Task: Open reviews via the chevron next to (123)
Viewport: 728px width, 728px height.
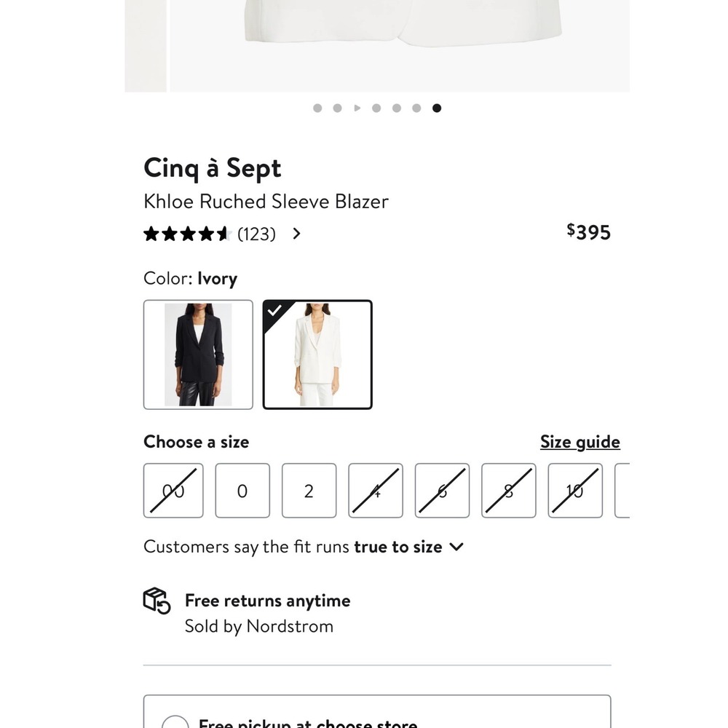Action: (296, 233)
